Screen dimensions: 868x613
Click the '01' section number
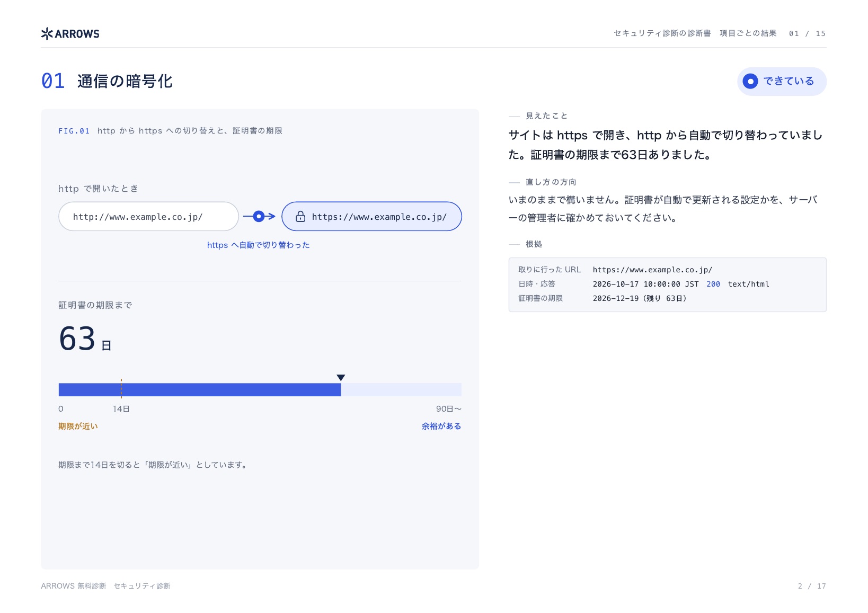click(53, 81)
